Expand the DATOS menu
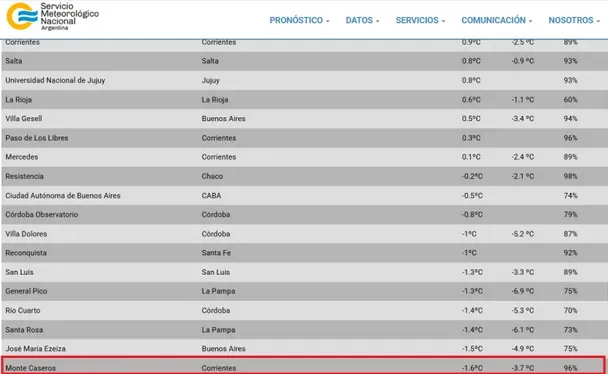This screenshot has width=608, height=374. click(363, 20)
